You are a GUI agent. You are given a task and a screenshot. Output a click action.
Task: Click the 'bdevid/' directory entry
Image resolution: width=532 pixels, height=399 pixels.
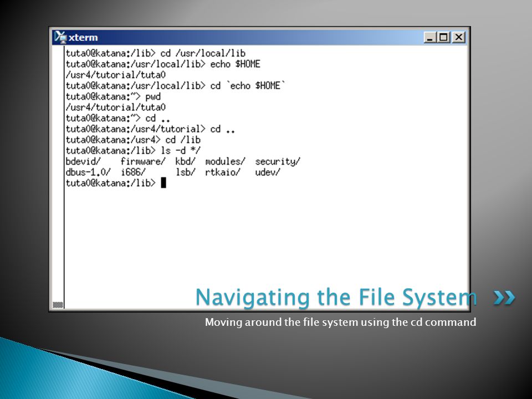tap(83, 161)
